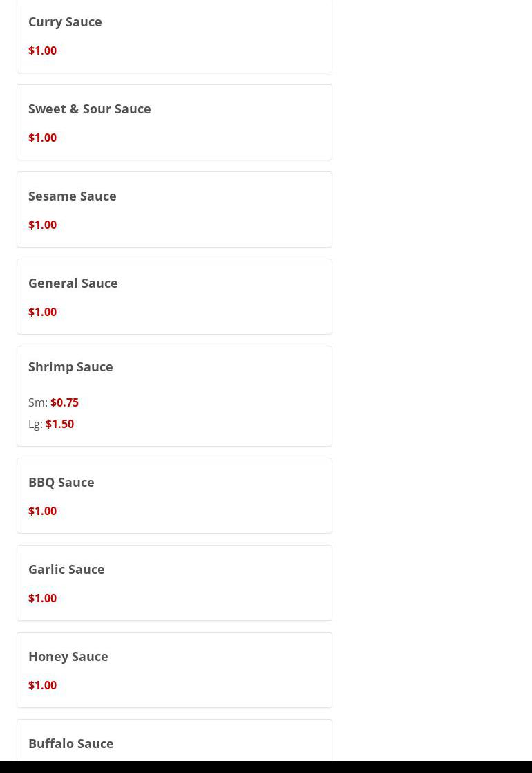The width and height of the screenshot is (532, 773).
Task: Choose Sesame Sauce from the list
Action: point(174,209)
